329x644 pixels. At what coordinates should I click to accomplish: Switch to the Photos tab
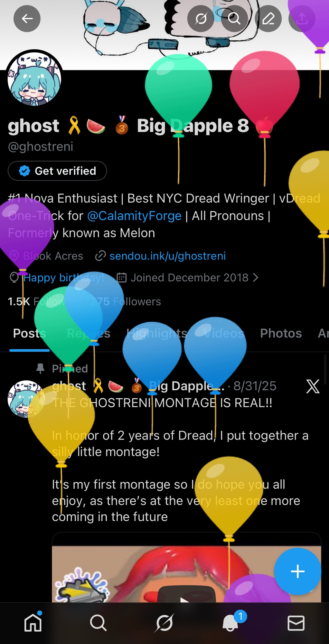coord(281,333)
